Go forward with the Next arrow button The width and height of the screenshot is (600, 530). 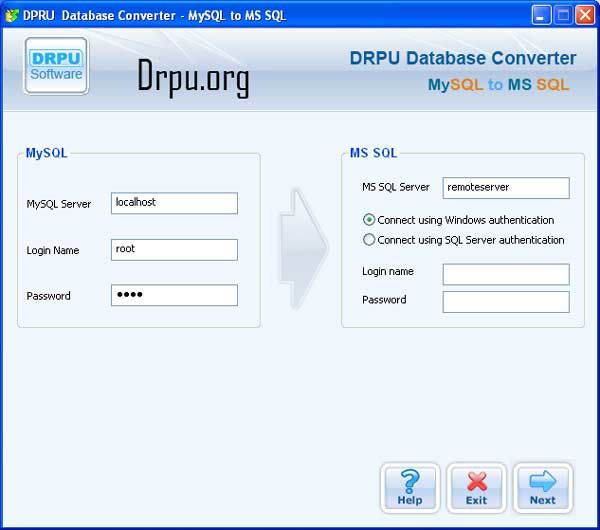pos(542,487)
